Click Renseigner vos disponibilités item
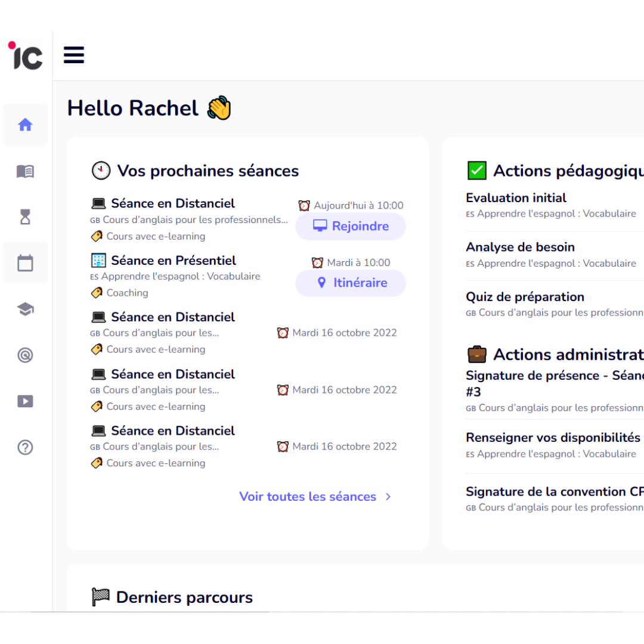 pyautogui.click(x=553, y=438)
